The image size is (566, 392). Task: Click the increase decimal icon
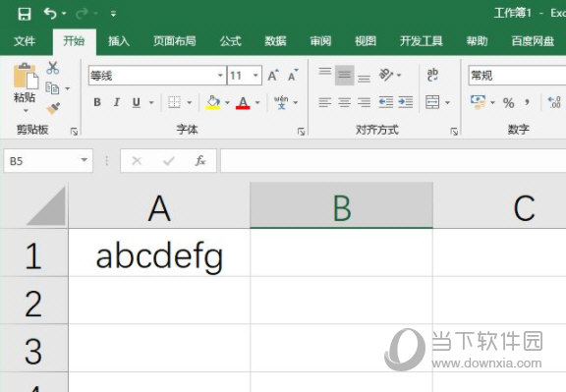pos(554,102)
